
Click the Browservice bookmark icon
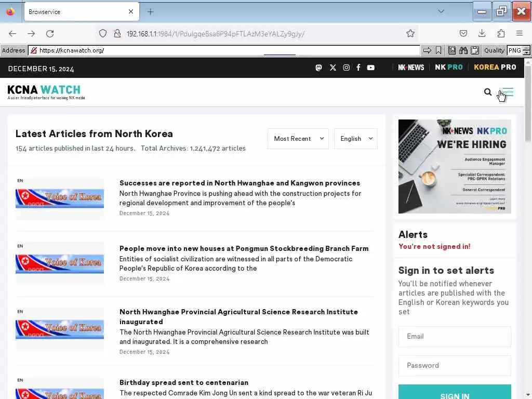(438, 50)
